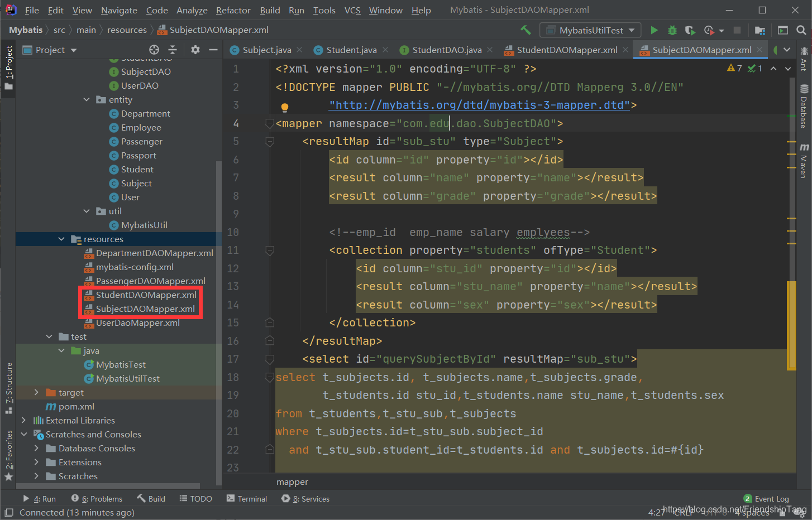
Task: Collapse the test folder
Action: point(49,336)
